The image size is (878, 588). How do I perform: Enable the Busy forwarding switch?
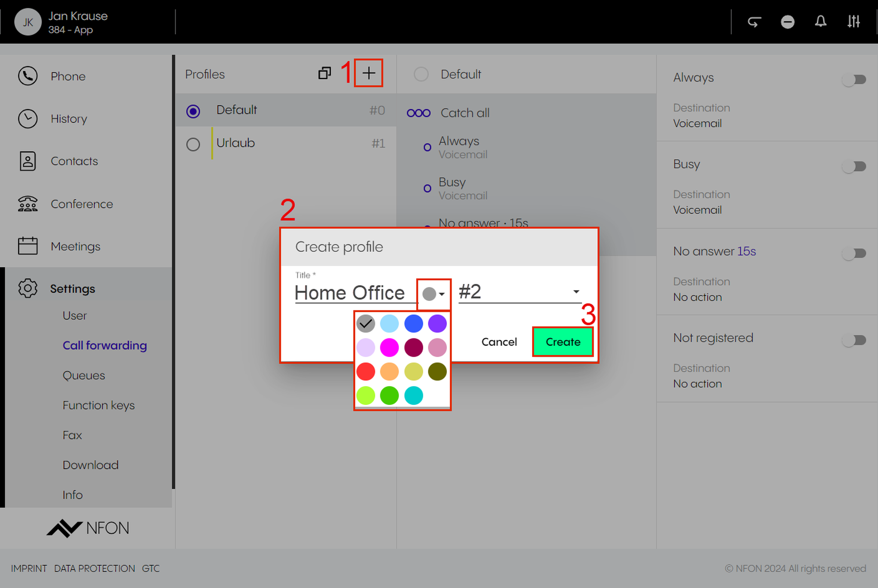[x=854, y=166]
